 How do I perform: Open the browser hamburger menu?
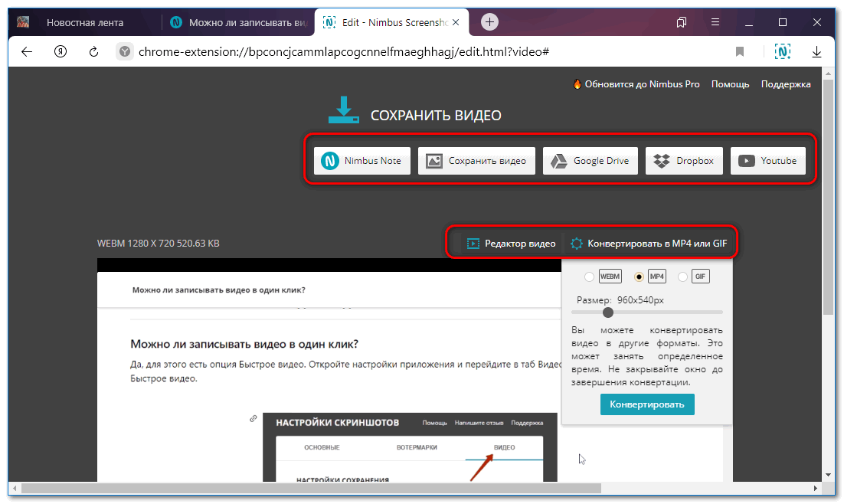[715, 22]
